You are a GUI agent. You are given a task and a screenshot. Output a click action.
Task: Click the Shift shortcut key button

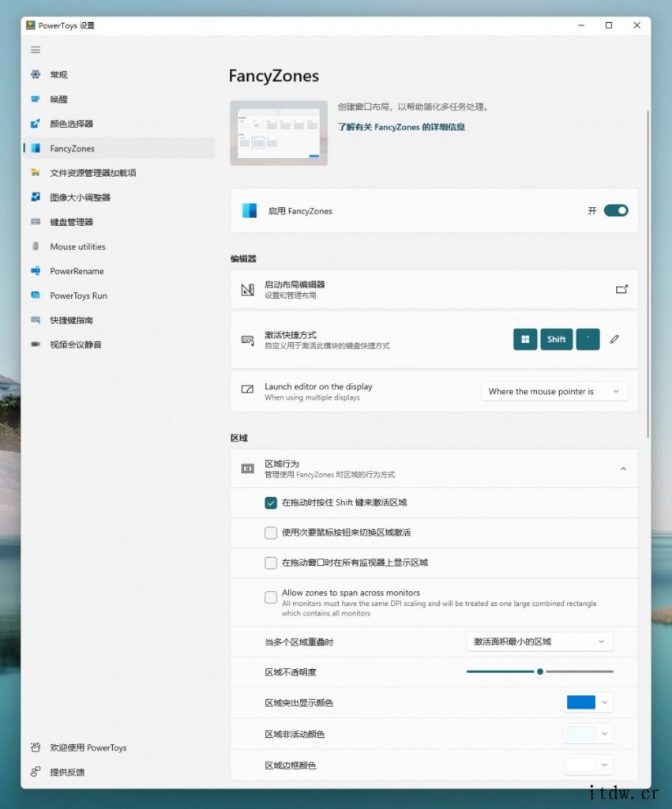[557, 339]
